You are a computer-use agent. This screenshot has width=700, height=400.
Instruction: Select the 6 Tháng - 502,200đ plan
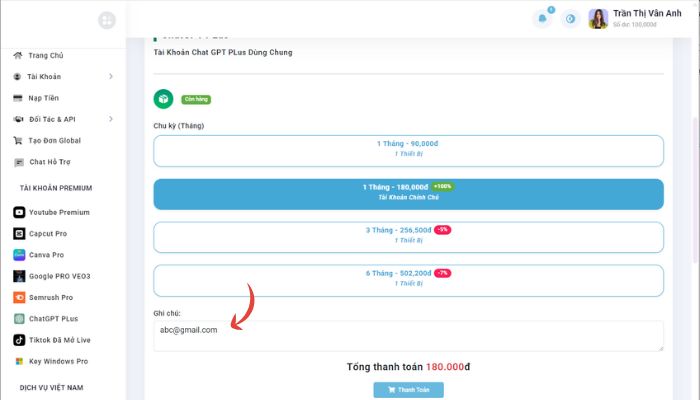[408, 280]
